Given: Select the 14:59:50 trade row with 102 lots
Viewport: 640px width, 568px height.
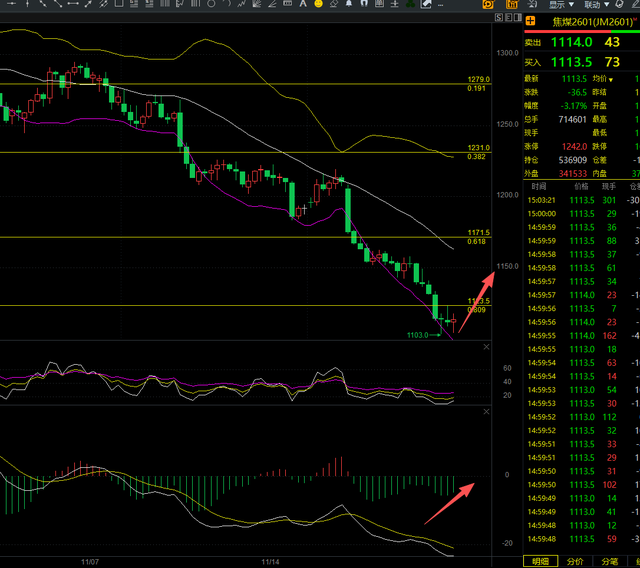Looking at the screenshot, I should tap(582, 484).
